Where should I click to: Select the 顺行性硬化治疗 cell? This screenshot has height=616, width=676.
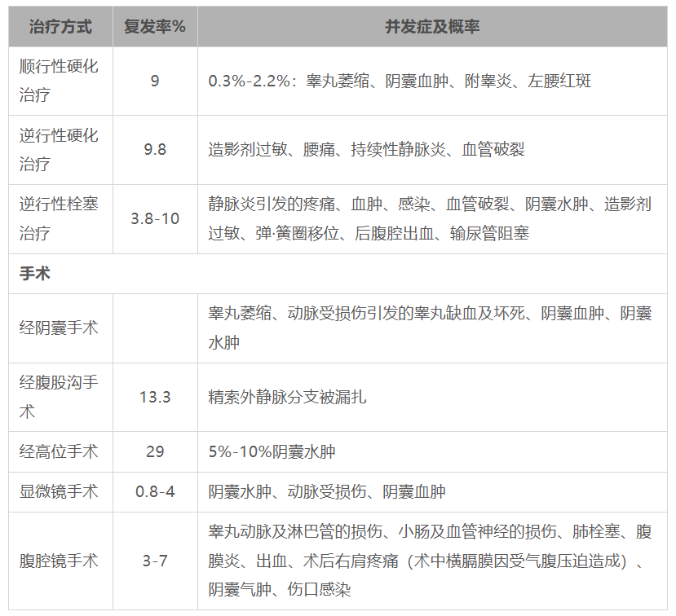61,81
